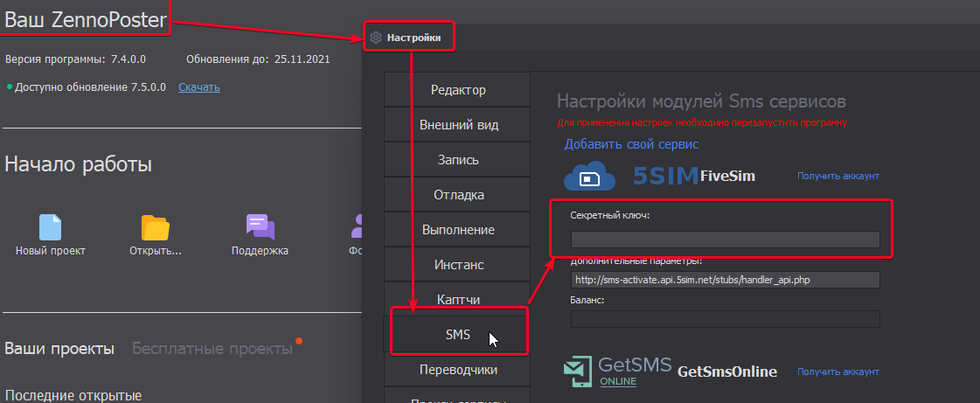980x403 pixels.
Task: Click Получить аккаунт link for GetSmsOnline
Action: [x=838, y=372]
